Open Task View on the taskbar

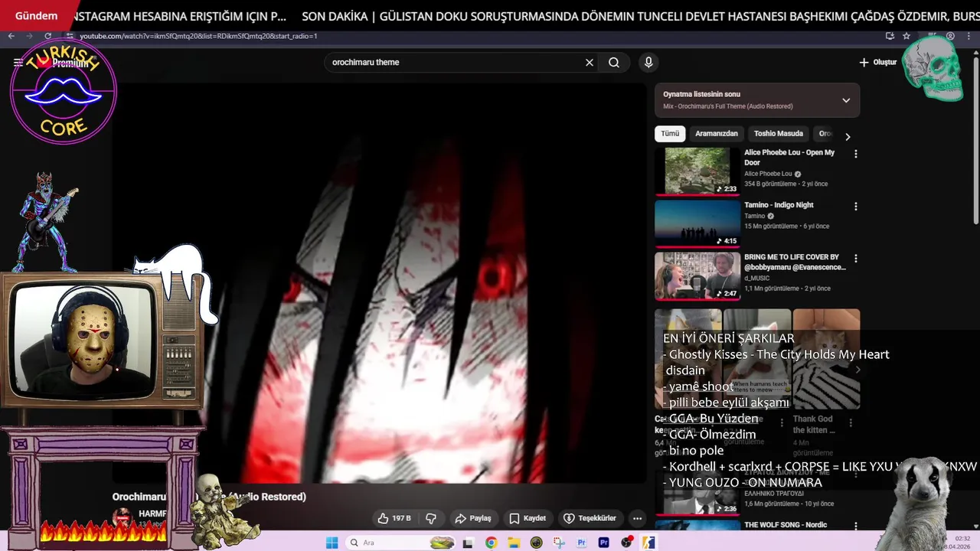(468, 543)
